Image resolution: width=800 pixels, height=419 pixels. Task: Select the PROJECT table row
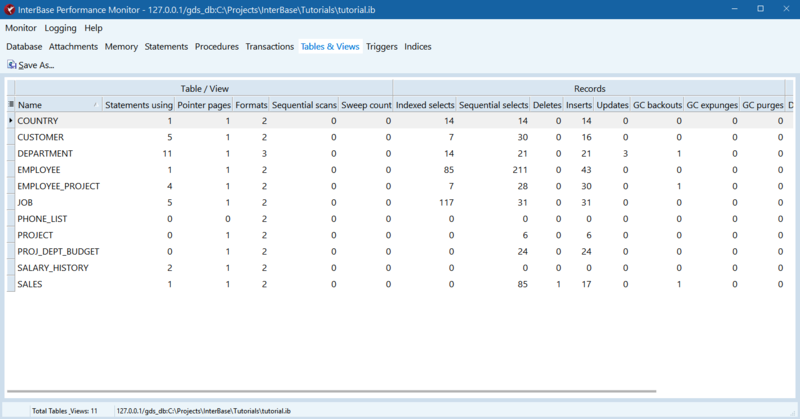click(400, 235)
